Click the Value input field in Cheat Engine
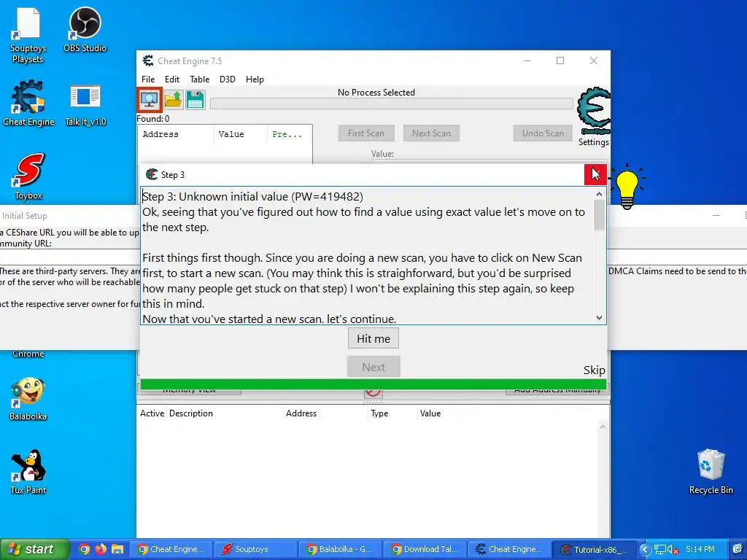Screen dimensions: 747x560 pos(488,162)
